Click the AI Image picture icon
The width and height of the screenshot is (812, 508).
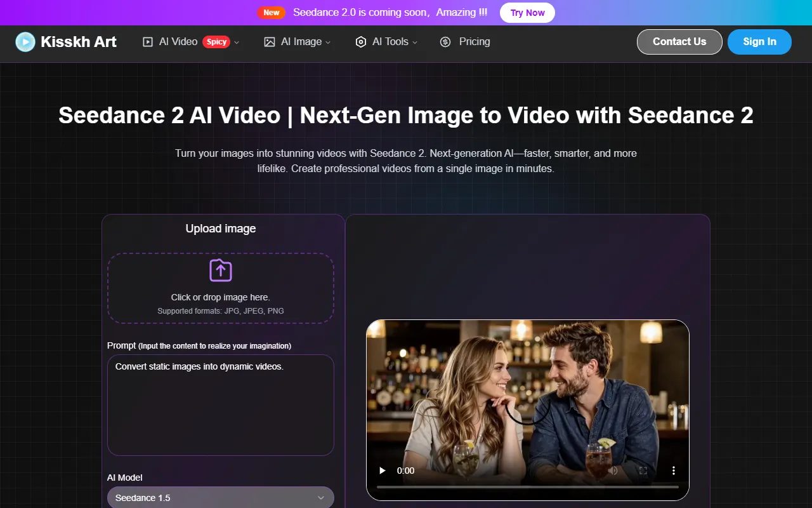270,42
